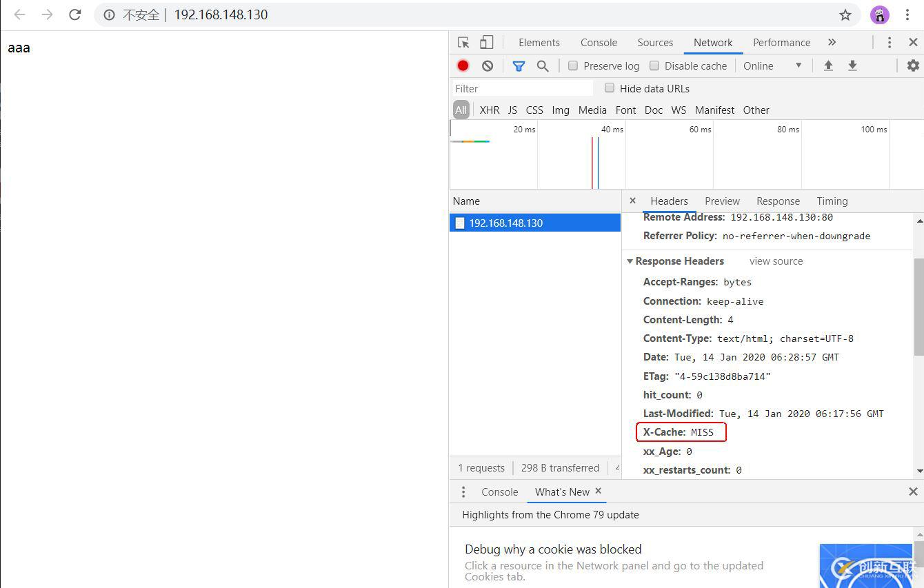Filter requests by XHR
Viewport: 924px width, 588px height.
coord(490,110)
